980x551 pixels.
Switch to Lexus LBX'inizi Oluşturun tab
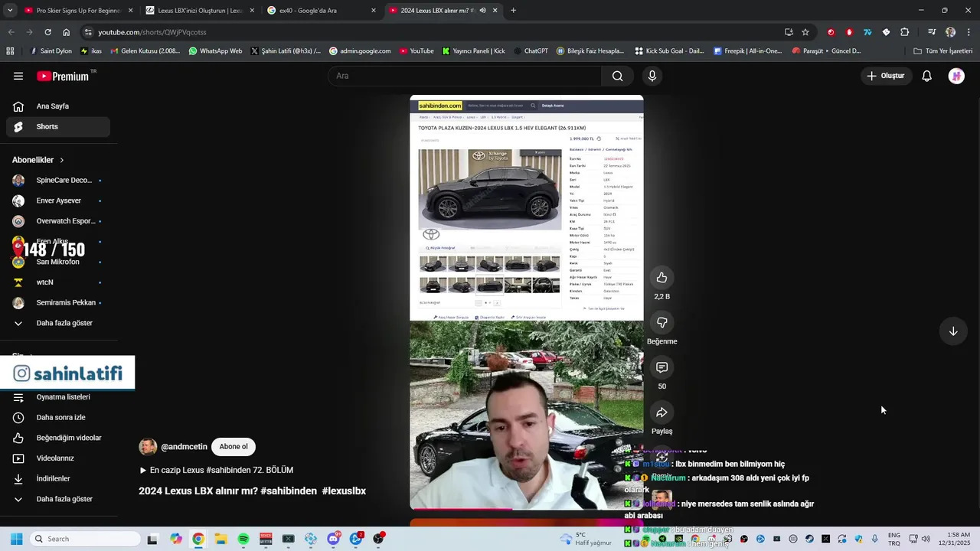click(200, 11)
